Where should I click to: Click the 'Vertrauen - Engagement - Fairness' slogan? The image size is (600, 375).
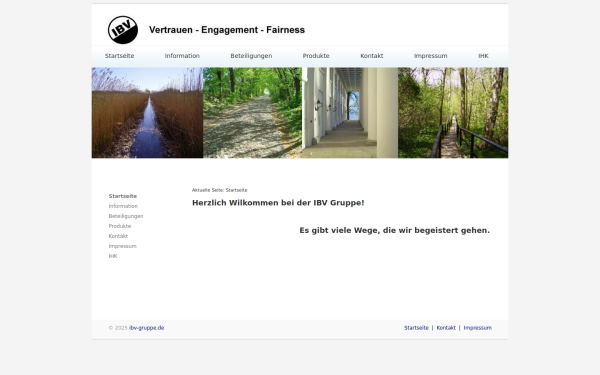click(227, 30)
